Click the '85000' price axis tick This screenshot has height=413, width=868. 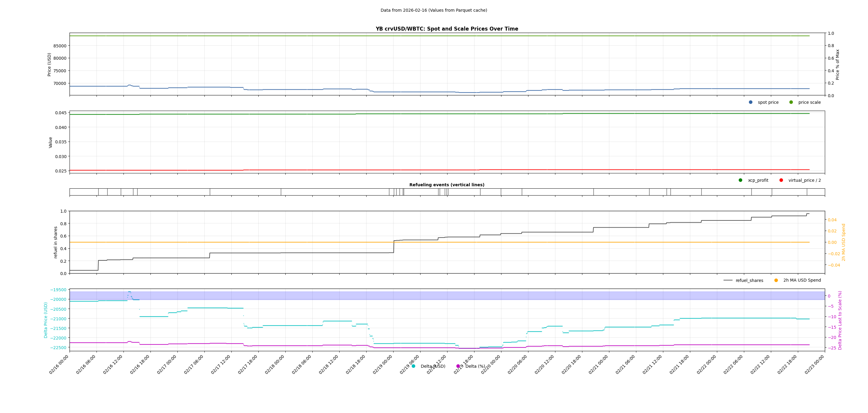[59, 46]
